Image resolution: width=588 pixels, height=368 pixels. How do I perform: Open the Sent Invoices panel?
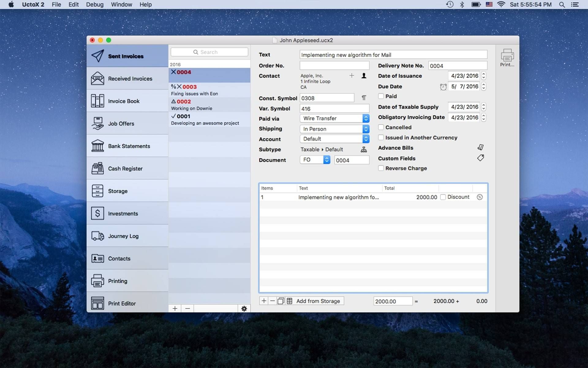coord(126,56)
